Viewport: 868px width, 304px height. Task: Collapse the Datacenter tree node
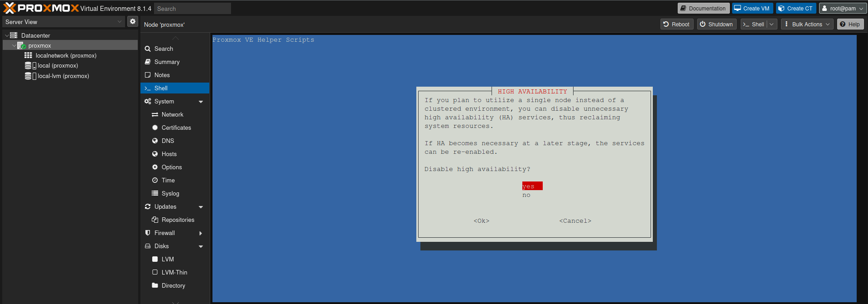pyautogui.click(x=7, y=35)
